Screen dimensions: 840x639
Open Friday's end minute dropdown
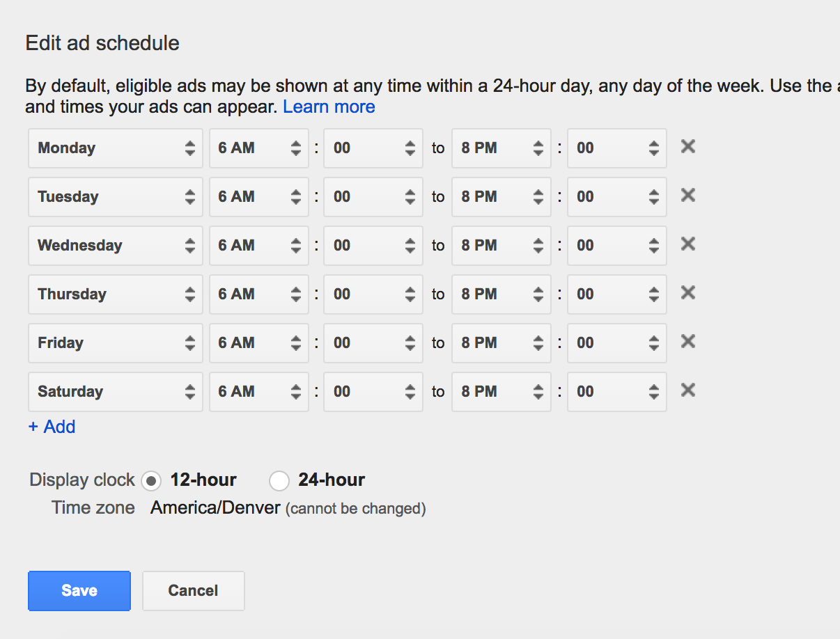(616, 342)
